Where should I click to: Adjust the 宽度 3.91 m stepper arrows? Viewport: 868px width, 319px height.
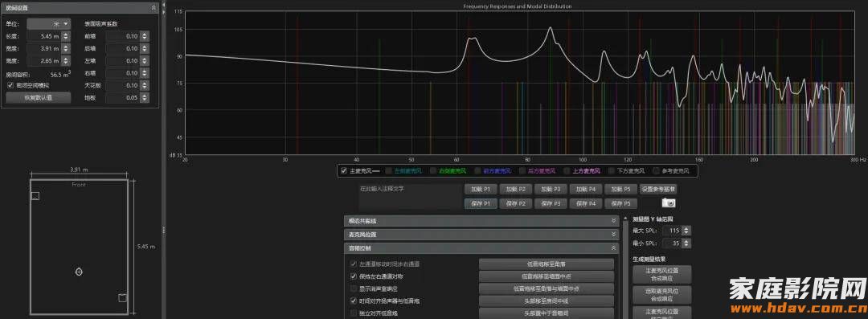coord(66,48)
